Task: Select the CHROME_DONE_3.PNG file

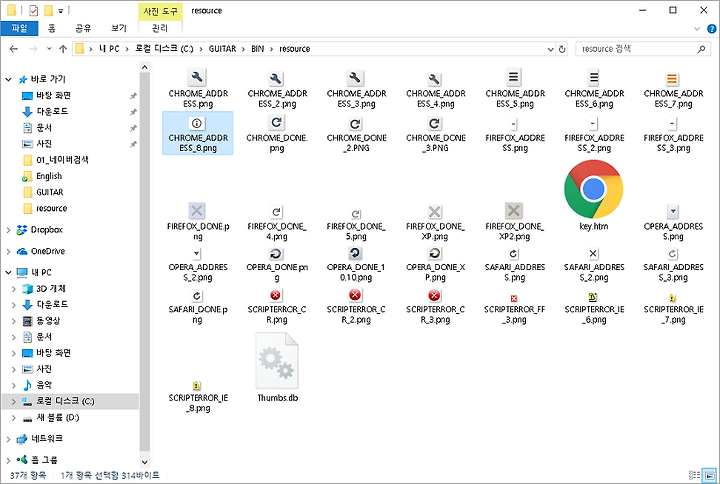Action: (x=435, y=133)
